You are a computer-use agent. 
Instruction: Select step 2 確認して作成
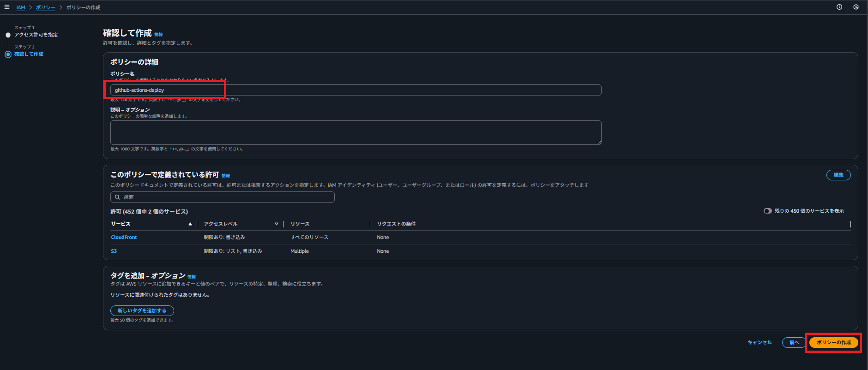click(29, 54)
